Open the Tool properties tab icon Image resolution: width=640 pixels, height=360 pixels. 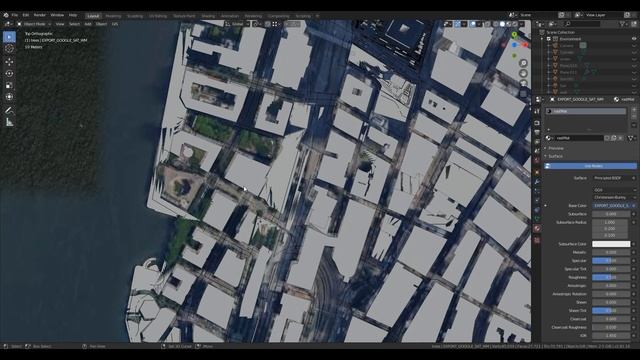click(537, 111)
